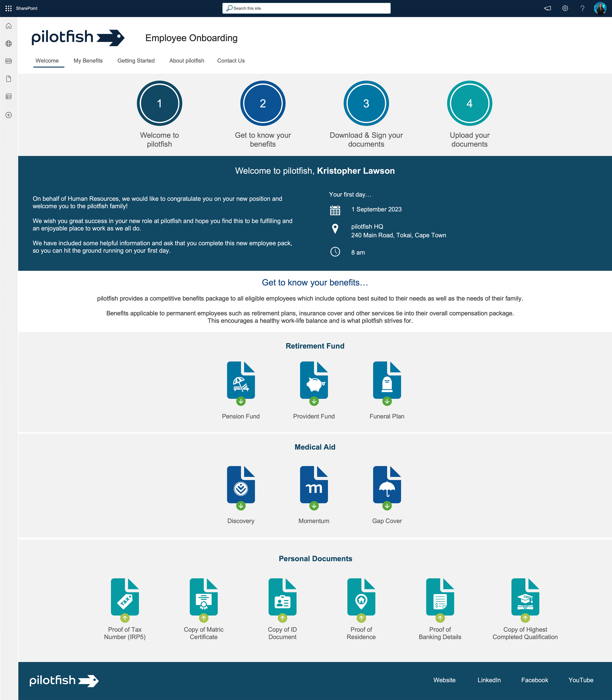The image size is (612, 700).
Task: Click the Website footer link
Action: click(x=444, y=680)
